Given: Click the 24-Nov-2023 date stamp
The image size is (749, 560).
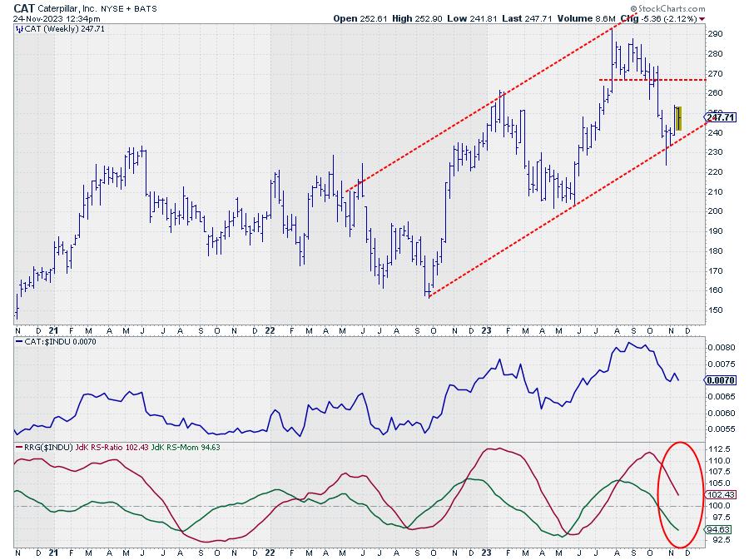Looking at the screenshot, I should [37, 17].
